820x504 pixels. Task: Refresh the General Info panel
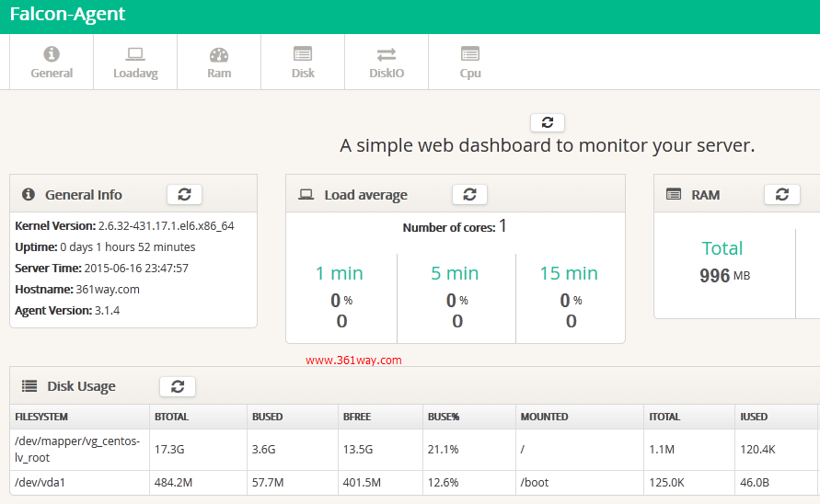pos(184,194)
